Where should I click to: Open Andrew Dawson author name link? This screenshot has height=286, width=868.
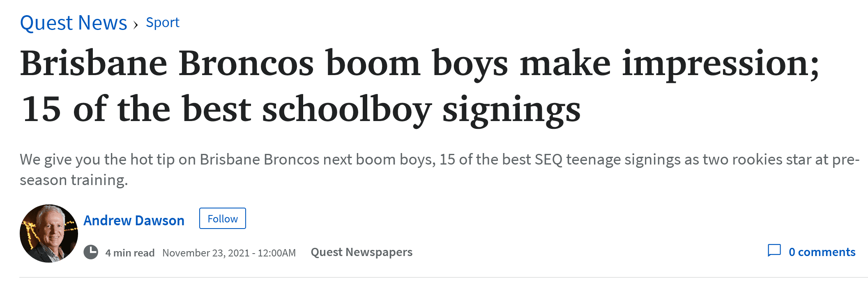coord(134,220)
